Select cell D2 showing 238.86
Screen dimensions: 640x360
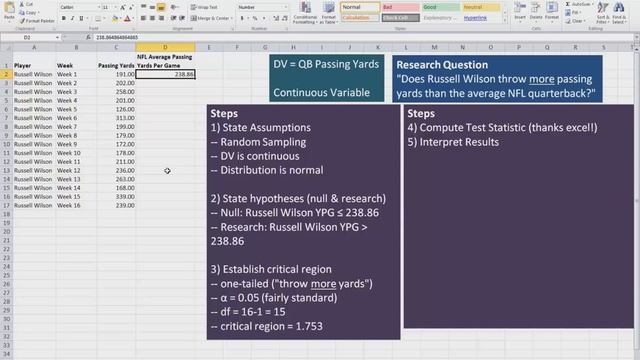pyautogui.click(x=165, y=74)
